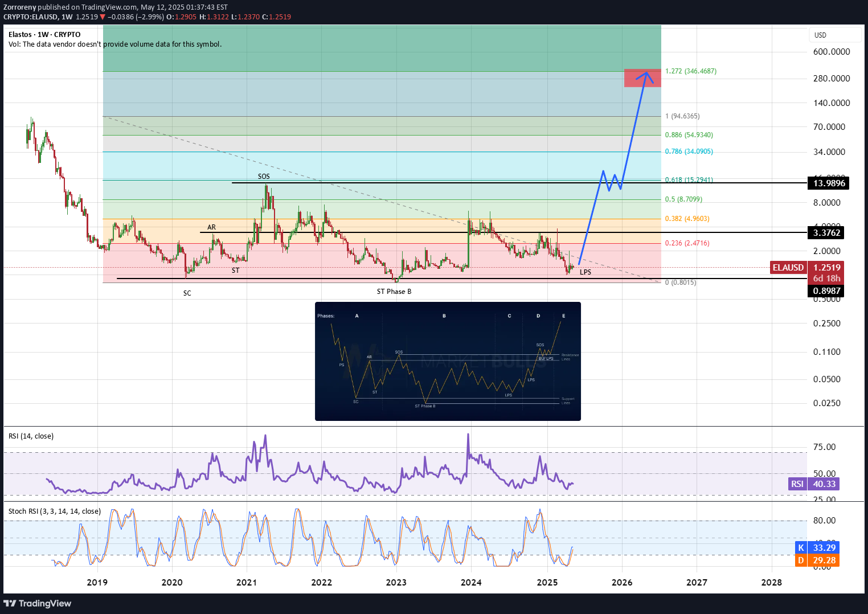Viewport: 868px width, 614px height.
Task: Click the 0.886 (54.9340) Fibonacci label
Action: [x=689, y=135]
